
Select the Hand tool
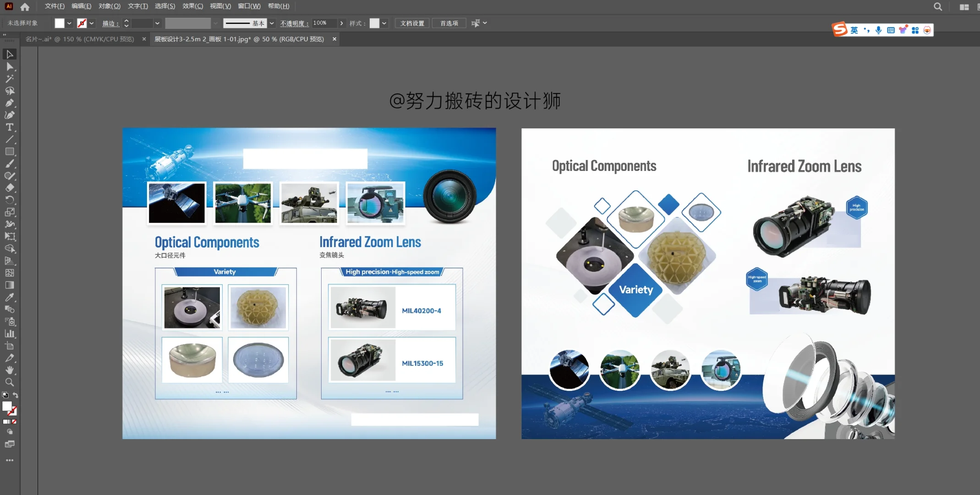[x=10, y=370]
